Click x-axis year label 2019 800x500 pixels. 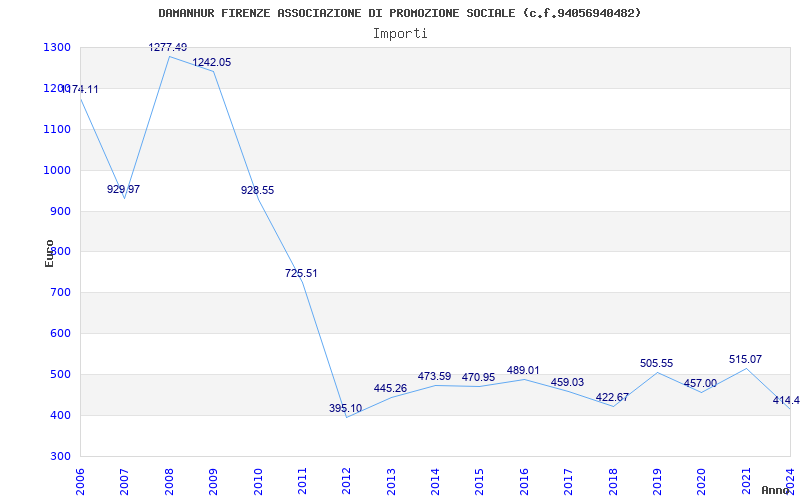(658, 481)
